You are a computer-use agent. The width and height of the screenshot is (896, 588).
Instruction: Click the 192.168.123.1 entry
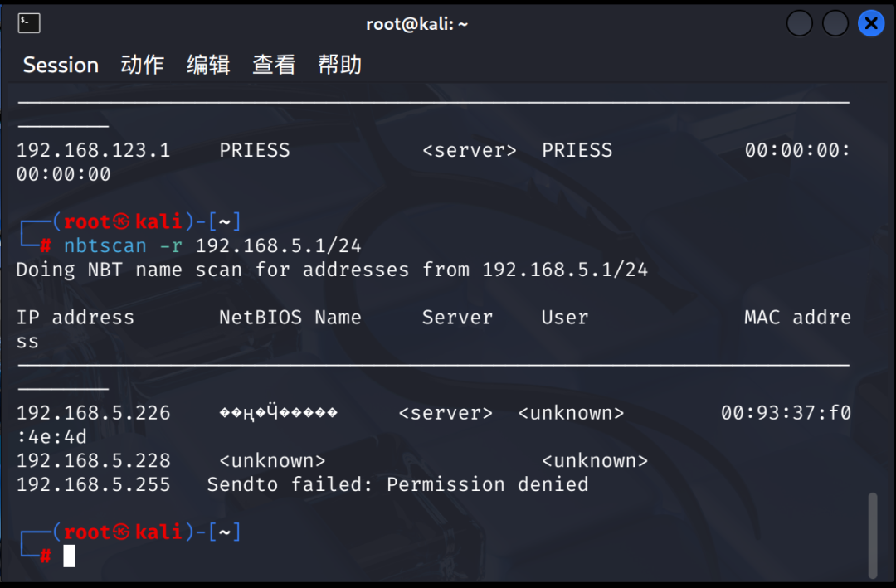[x=93, y=150]
